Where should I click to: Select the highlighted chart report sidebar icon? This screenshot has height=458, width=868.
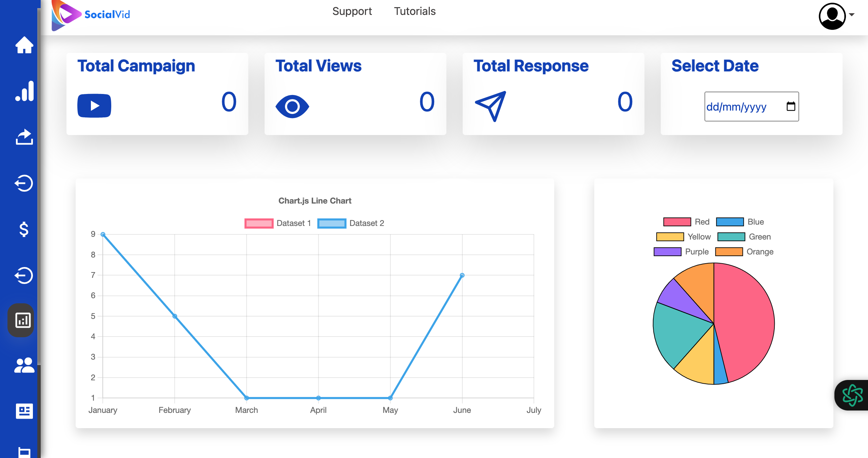tap(22, 320)
